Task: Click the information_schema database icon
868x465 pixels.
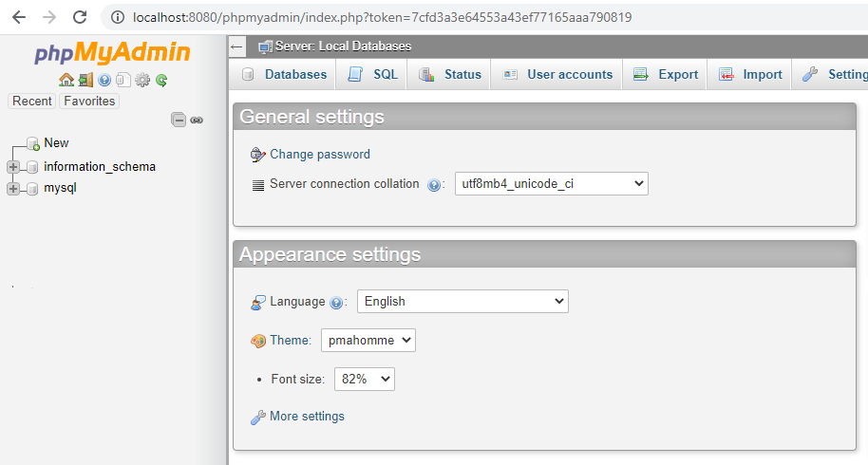Action: pos(32,167)
